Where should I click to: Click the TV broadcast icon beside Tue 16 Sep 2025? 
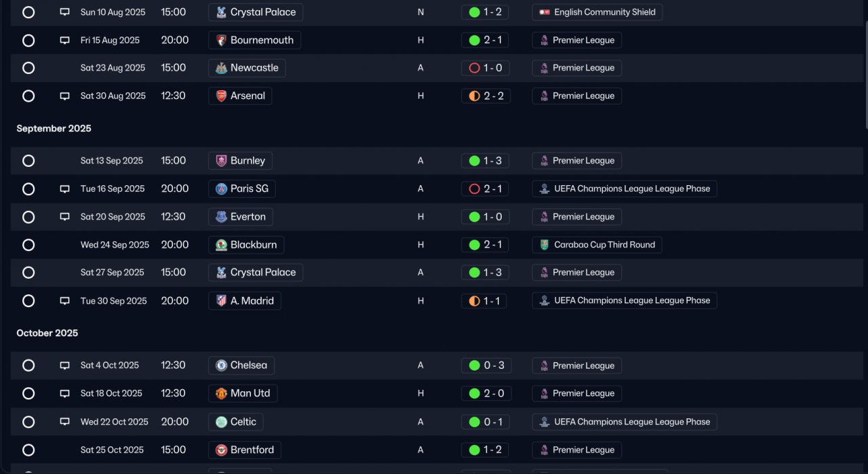[64, 189]
